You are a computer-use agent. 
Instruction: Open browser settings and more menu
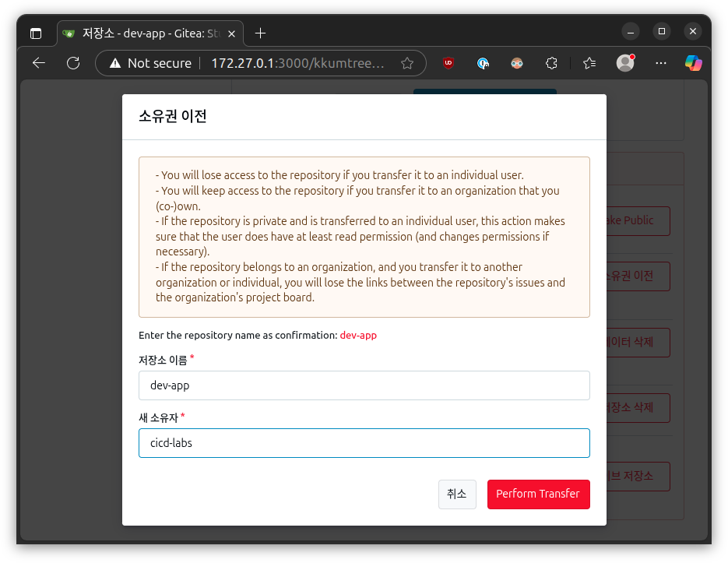[661, 63]
